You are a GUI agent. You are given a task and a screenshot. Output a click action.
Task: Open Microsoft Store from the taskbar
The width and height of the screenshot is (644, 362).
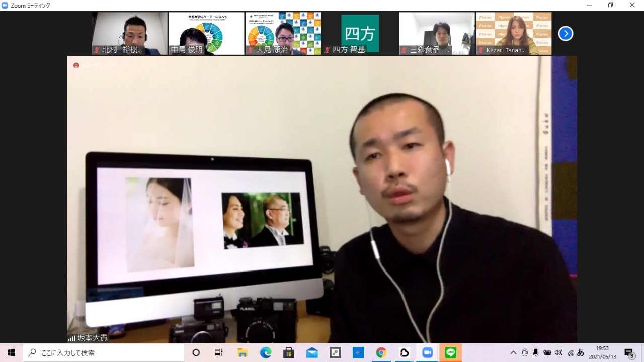point(289,352)
